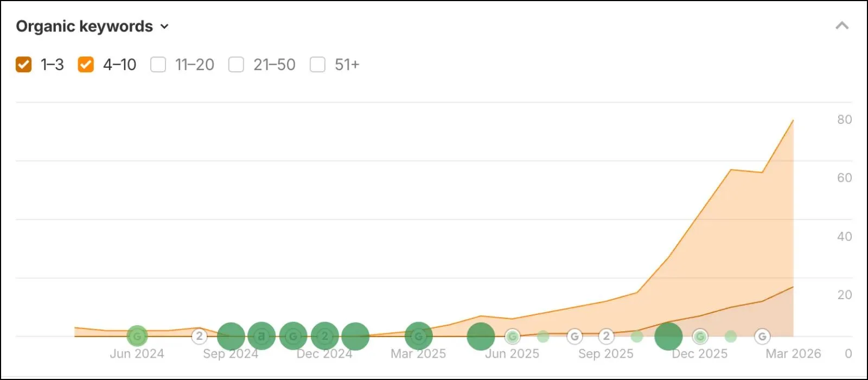The height and width of the screenshot is (380, 868).
Task: Click the white '2' marker before Sep 2024
Action: 200,336
